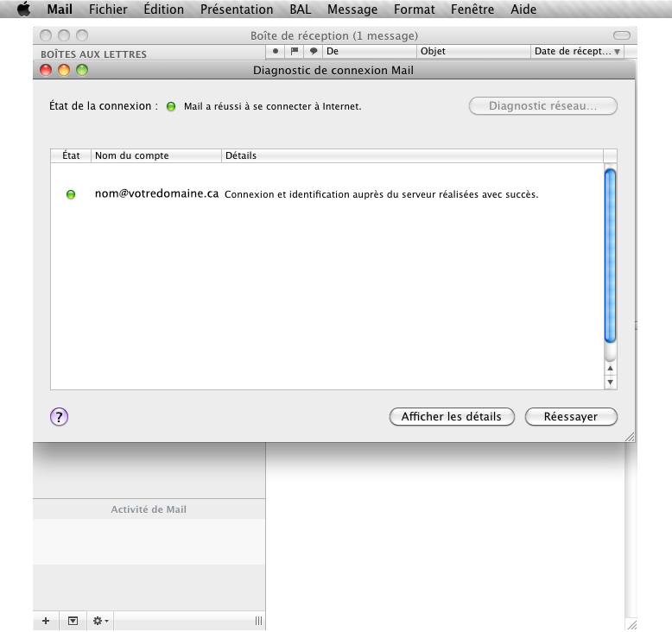Image resolution: width=672 pixels, height=632 pixels.
Task: Click the inbox window minimize button
Action: coord(64,35)
